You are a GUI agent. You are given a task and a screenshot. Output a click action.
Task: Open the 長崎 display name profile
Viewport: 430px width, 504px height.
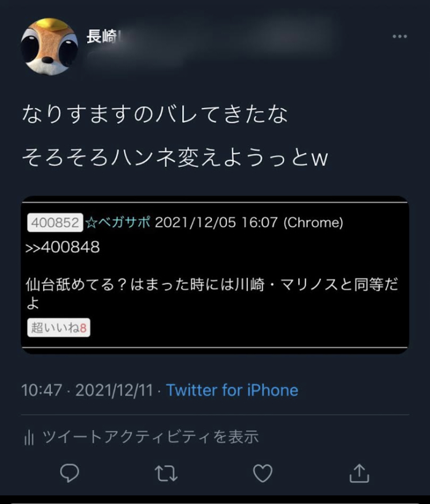101,37
